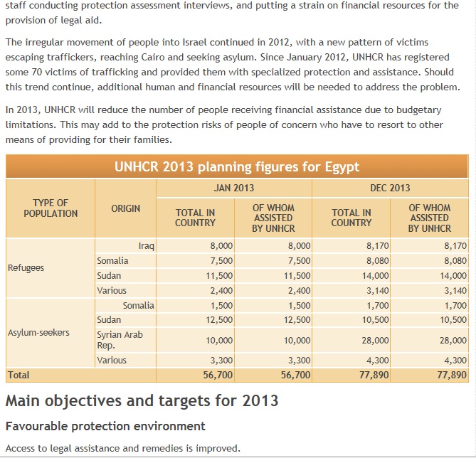476x458 pixels.
Task: Click Refugees Sudan Dec 2013 total 14,000
Action: click(375, 276)
